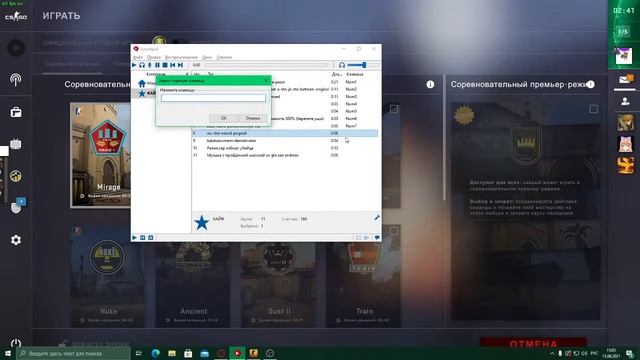Click the TV watch icon in CS:GO sidebar
640x360 pixels.
click(x=16, y=144)
